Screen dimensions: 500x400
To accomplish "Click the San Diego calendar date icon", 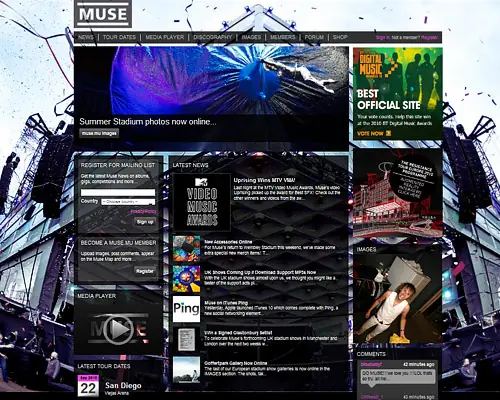I will click(88, 386).
